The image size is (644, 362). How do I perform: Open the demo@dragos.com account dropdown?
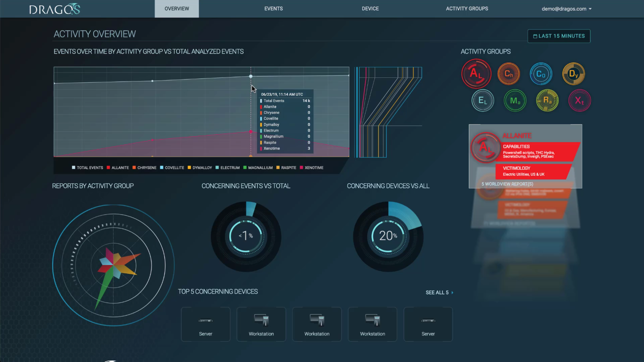coord(566,9)
